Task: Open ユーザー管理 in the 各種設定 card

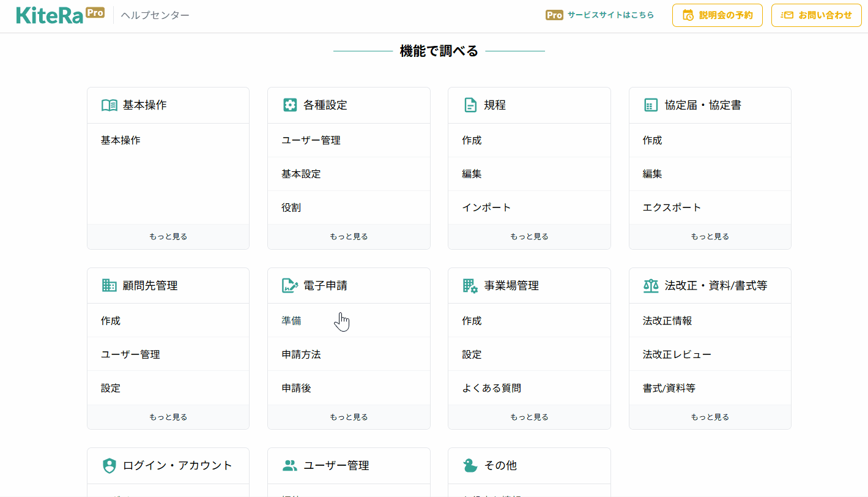Action: coord(311,140)
